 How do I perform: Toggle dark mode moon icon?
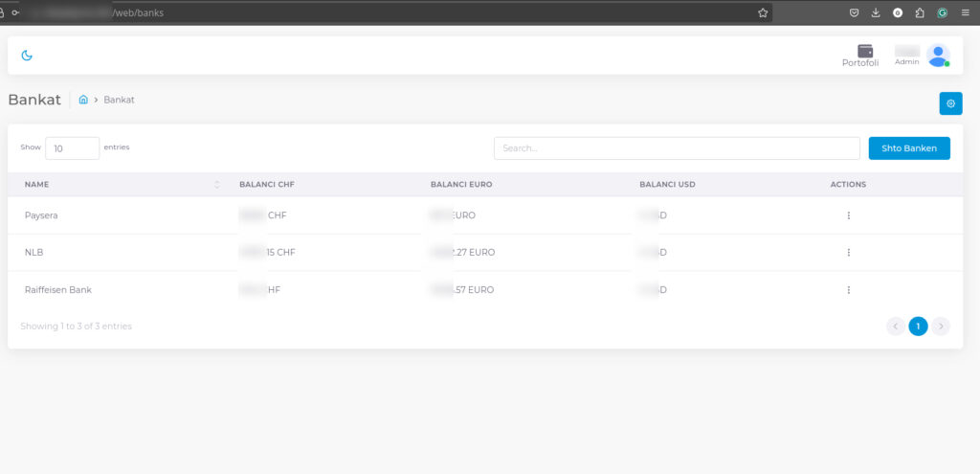click(27, 56)
